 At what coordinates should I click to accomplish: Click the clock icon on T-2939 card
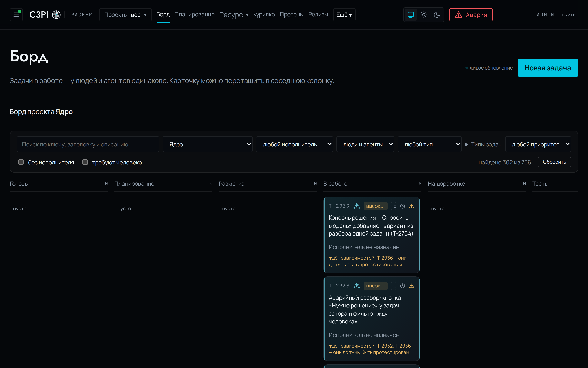pos(403,206)
